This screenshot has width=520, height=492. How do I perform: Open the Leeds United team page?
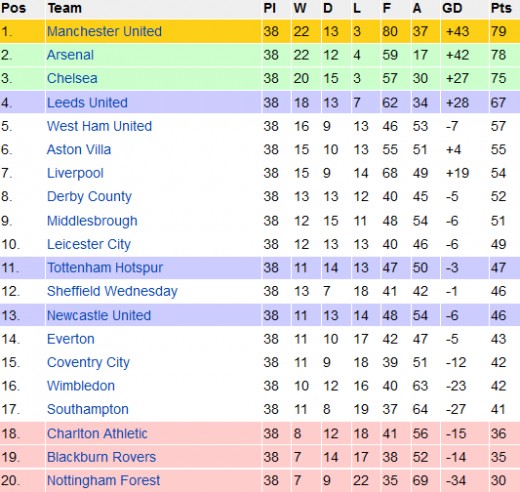[x=87, y=103]
